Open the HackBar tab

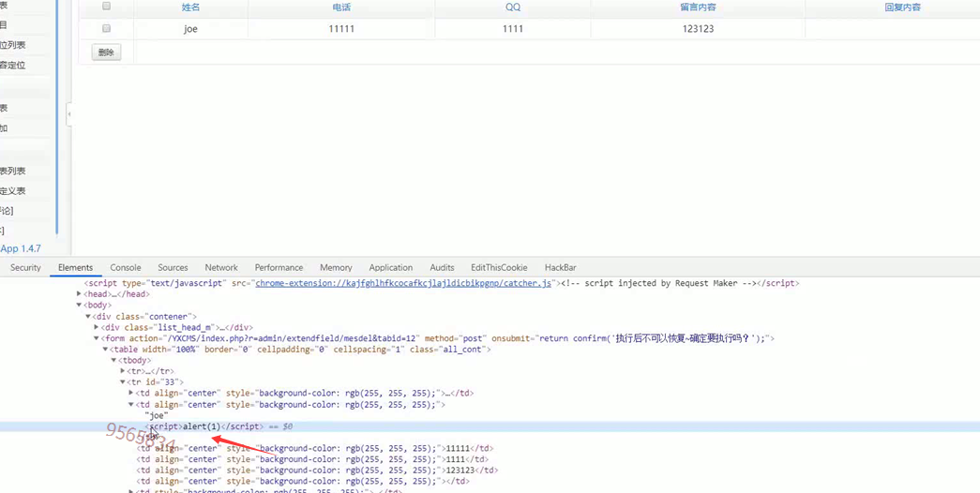[561, 267]
